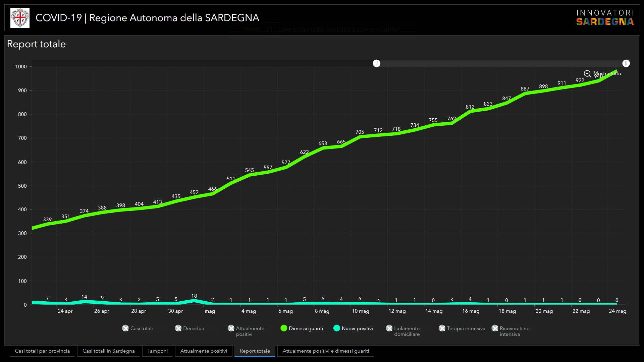Image resolution: width=644 pixels, height=362 pixels.
Task: Click the Mostra tutto zoom reset link
Action: (607, 73)
